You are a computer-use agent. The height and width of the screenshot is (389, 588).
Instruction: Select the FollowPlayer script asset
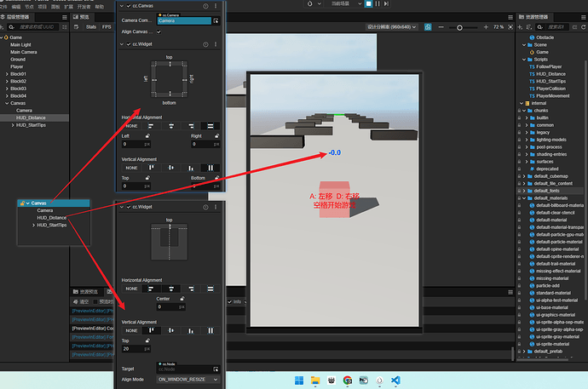point(549,67)
